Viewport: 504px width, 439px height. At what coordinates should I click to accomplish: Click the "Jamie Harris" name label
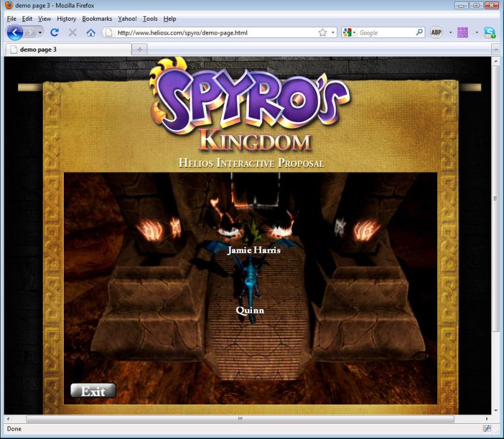coord(254,250)
